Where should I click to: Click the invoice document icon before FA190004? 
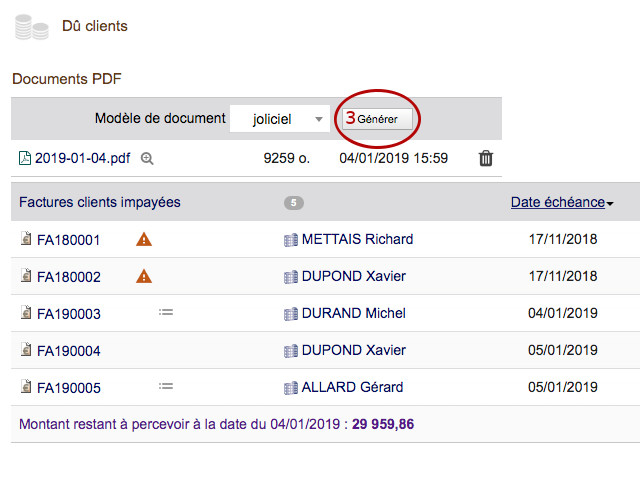pos(26,351)
